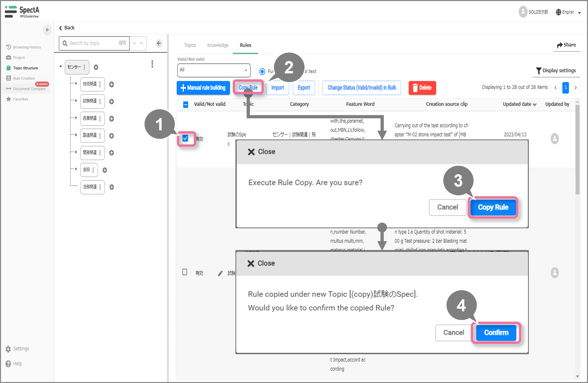Open Display settings filter icon
Viewport: 588px width, 383px height.
click(x=538, y=71)
